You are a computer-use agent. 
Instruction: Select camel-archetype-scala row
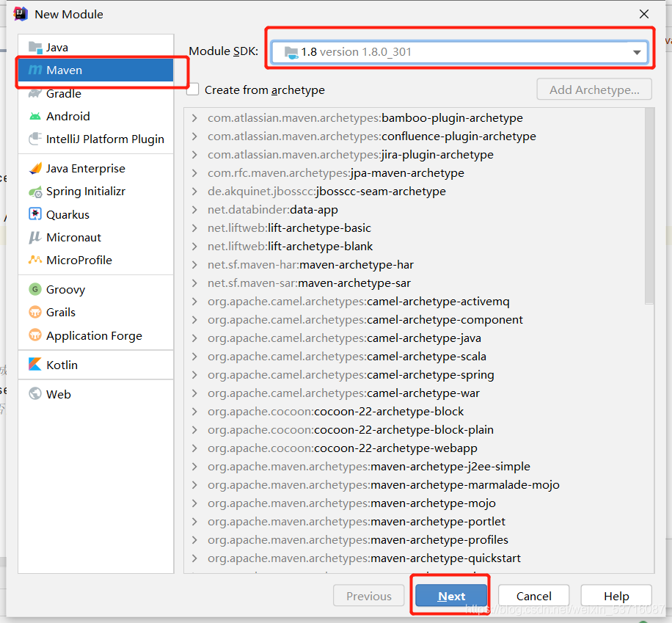(x=414, y=357)
